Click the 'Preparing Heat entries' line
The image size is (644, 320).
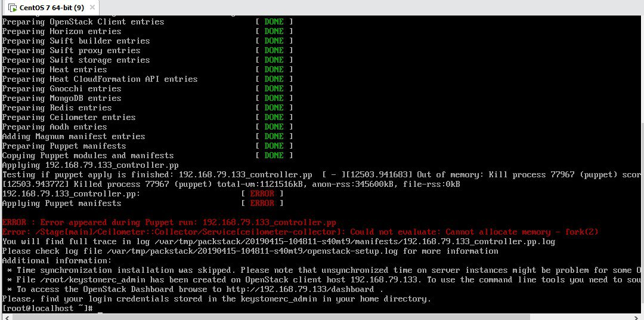pyautogui.click(x=147, y=69)
